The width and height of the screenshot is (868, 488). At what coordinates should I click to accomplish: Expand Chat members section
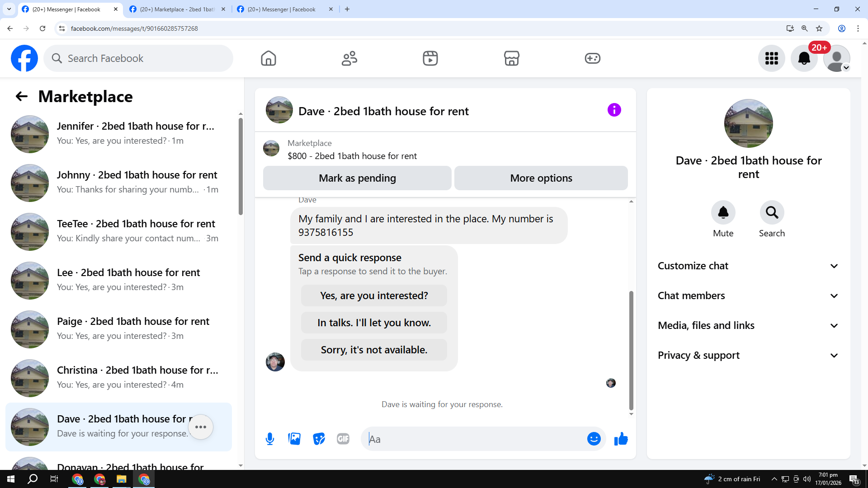(748, 296)
